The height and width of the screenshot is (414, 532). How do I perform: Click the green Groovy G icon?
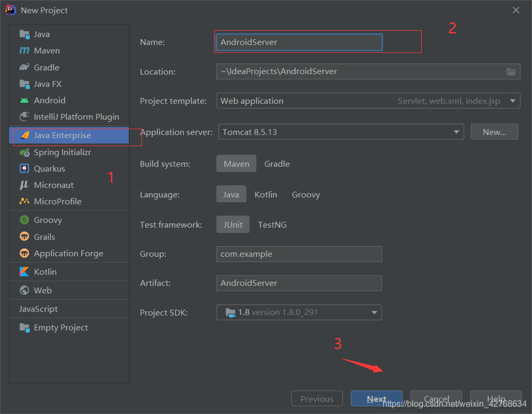pyautogui.click(x=24, y=220)
